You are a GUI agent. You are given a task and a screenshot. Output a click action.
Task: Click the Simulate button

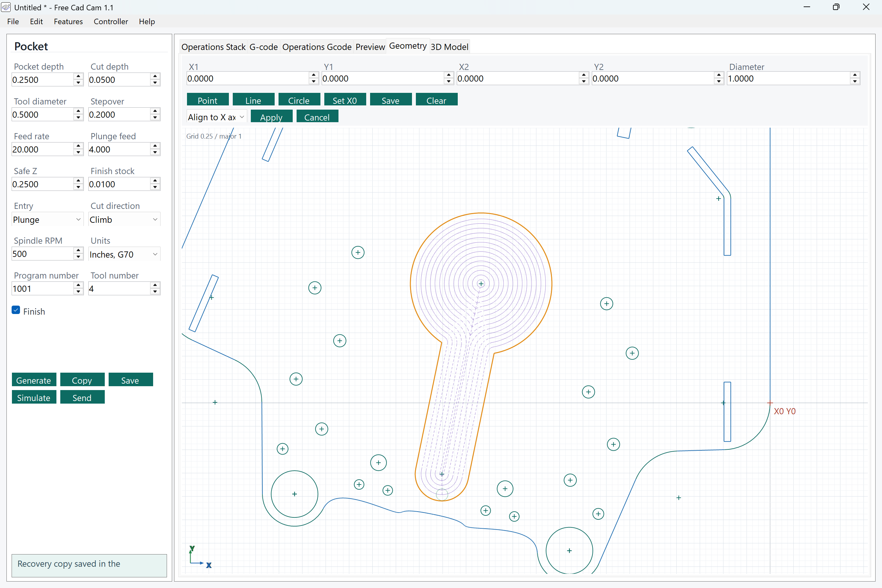click(34, 397)
